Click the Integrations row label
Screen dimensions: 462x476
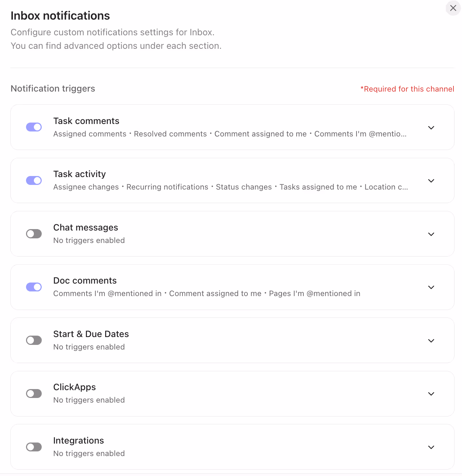tap(78, 441)
